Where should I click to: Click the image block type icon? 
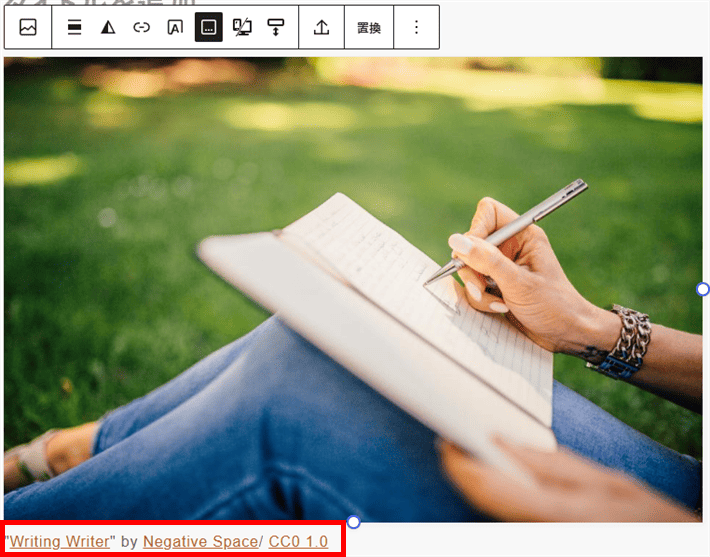pos(28,27)
